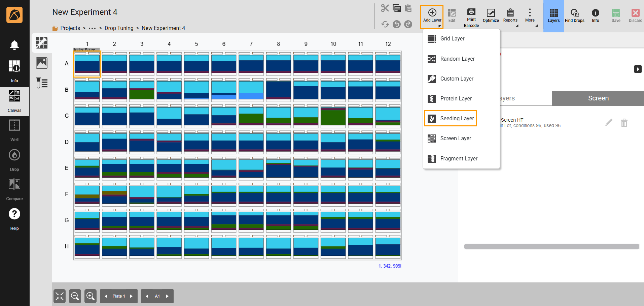Image resolution: width=644 pixels, height=306 pixels.
Task: Open the More options menu
Action: point(530,16)
